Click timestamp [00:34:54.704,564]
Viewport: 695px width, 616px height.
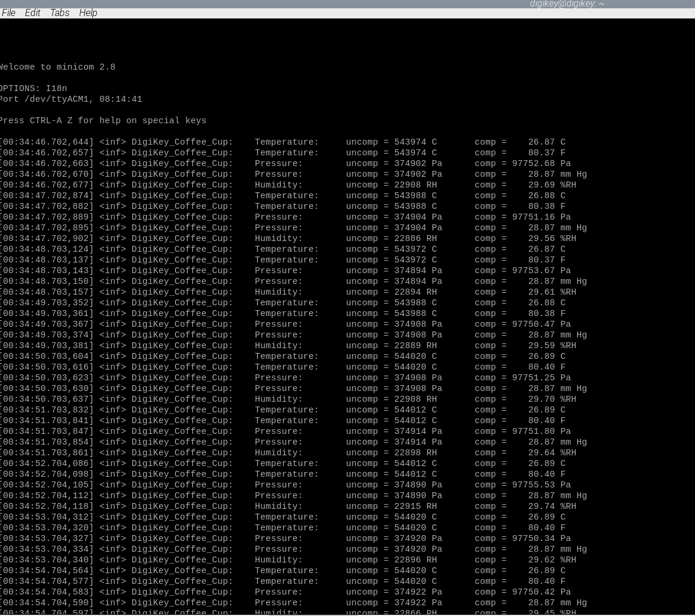[47, 570]
